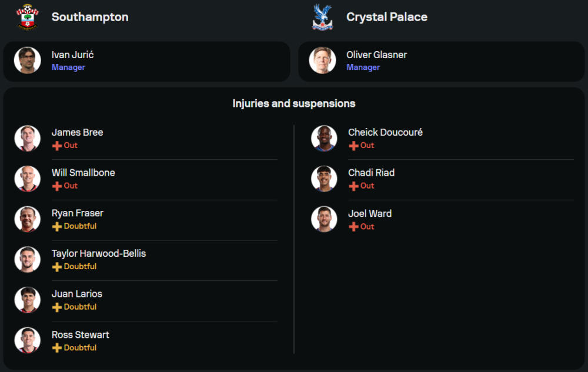This screenshot has width=588, height=372.
Task: Click the red cross icon under Joel Ward
Action: (353, 227)
